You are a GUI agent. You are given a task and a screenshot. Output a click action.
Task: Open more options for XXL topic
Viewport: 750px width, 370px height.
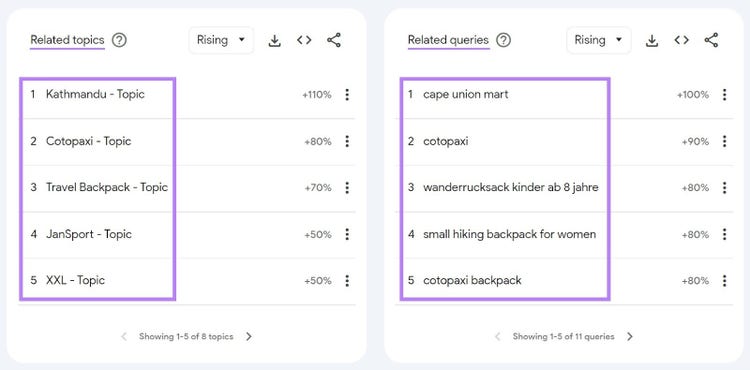point(347,281)
